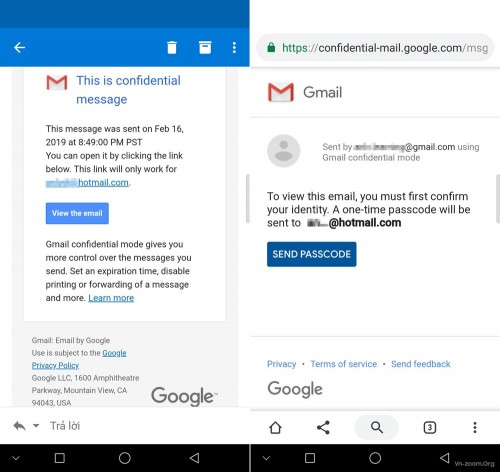Image resolution: width=500 pixels, height=472 pixels.
Task: Tap left phone hide-navigation chevron
Action: (16, 458)
